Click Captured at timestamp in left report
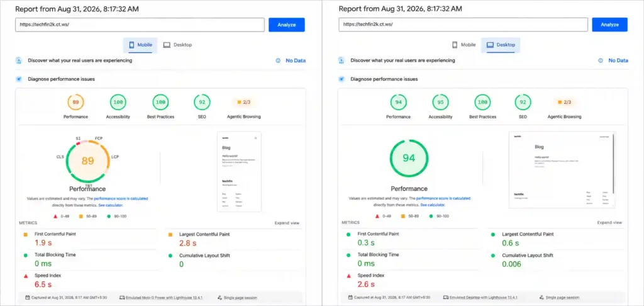644x306 pixels. (x=65, y=297)
